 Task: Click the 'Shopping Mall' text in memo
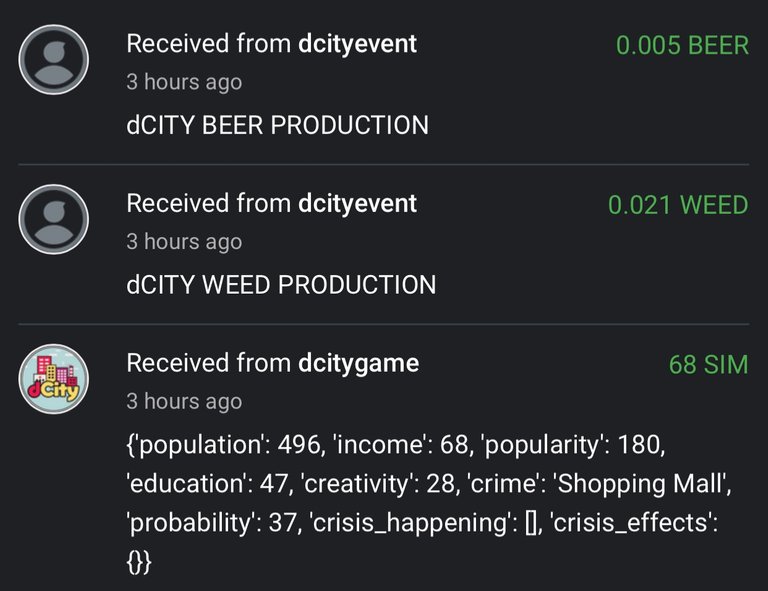coord(639,484)
